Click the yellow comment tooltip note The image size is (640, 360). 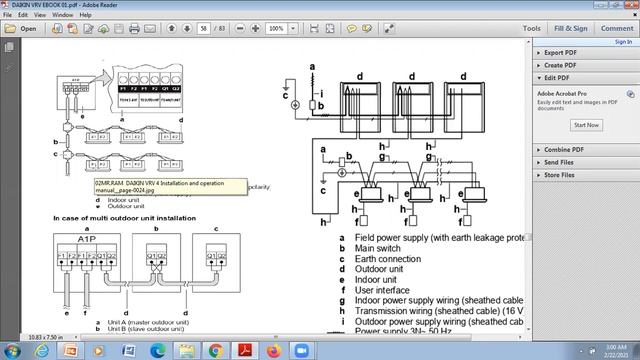tap(171, 187)
